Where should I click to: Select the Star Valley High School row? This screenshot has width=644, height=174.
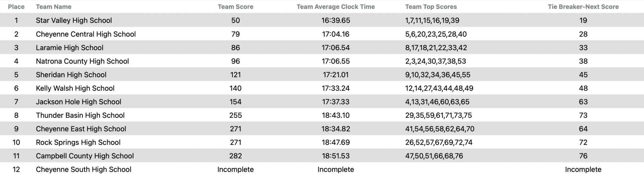(74, 20)
